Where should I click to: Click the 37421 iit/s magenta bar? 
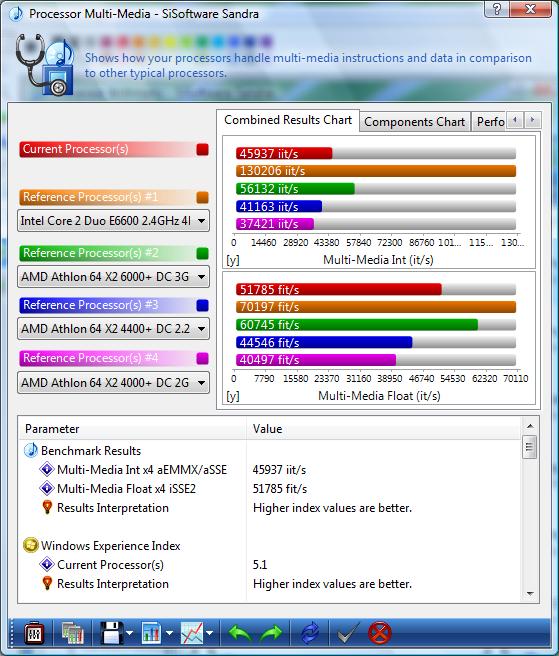275,224
